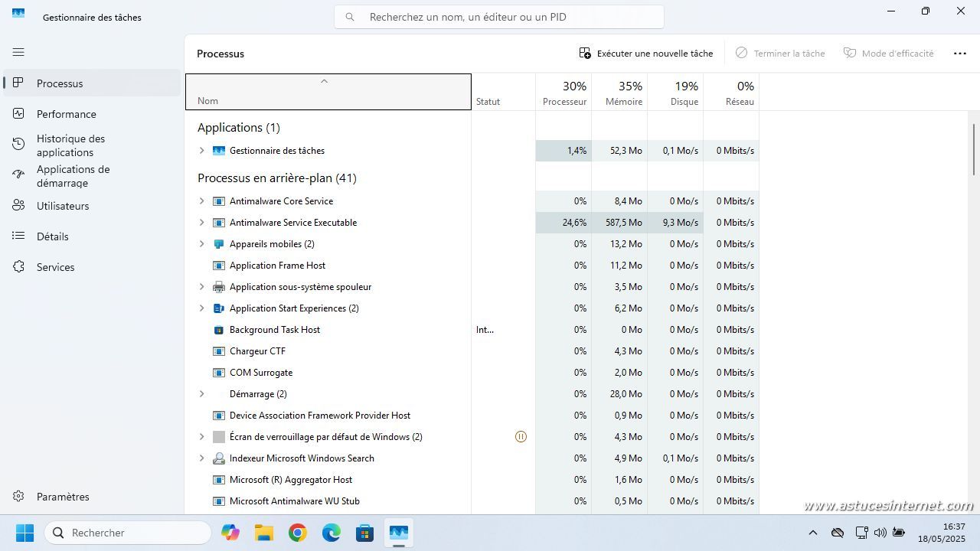Open Microsoft Store from the taskbar

click(x=365, y=533)
